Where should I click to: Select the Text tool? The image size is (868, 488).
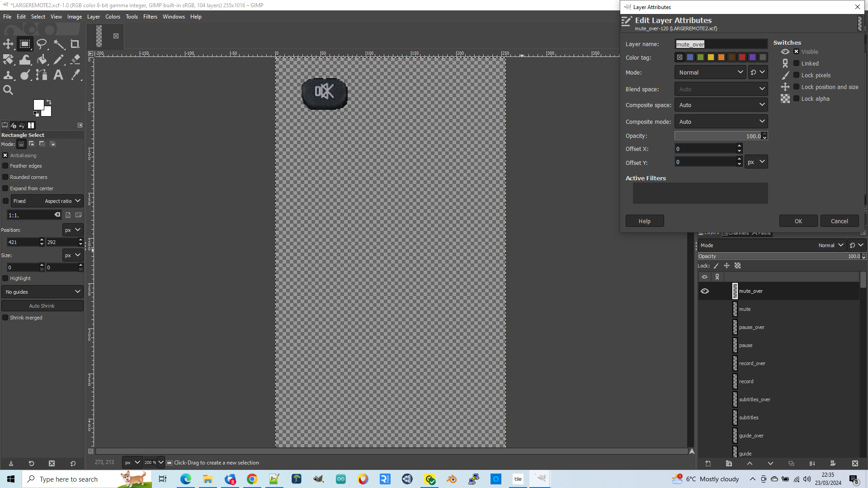pyautogui.click(x=58, y=75)
